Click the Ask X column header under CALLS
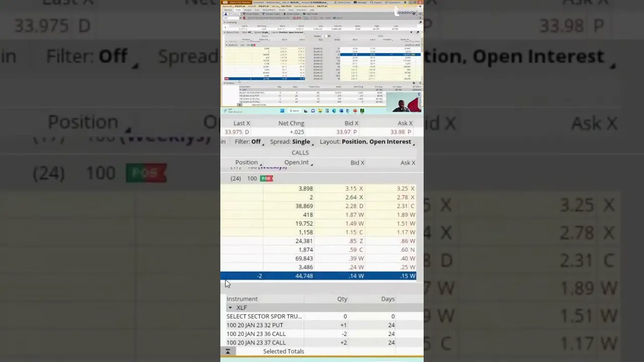The height and width of the screenshot is (362, 644). (x=408, y=162)
